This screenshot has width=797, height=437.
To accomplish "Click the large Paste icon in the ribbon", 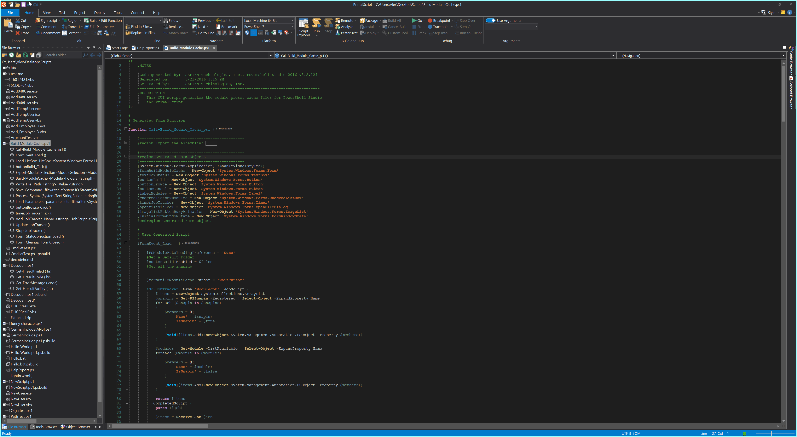I will click(x=9, y=25).
